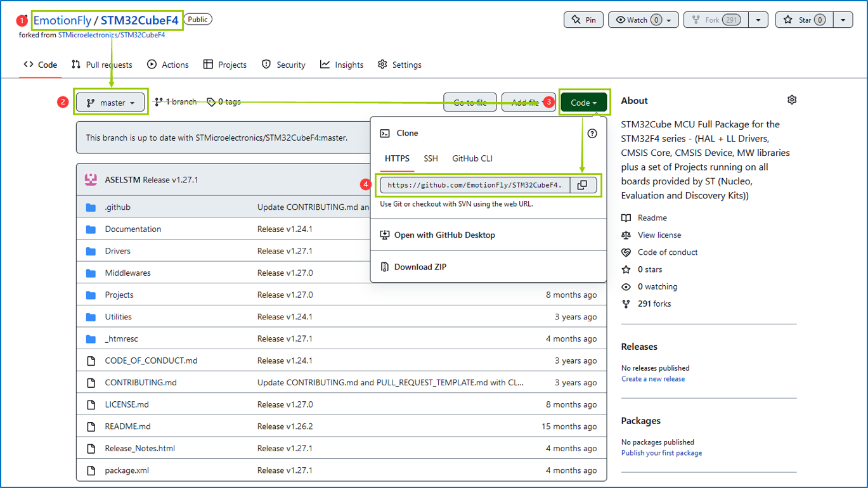This screenshot has width=868, height=488.
Task: Click the Release_Notes.html file icon
Action: tap(91, 449)
